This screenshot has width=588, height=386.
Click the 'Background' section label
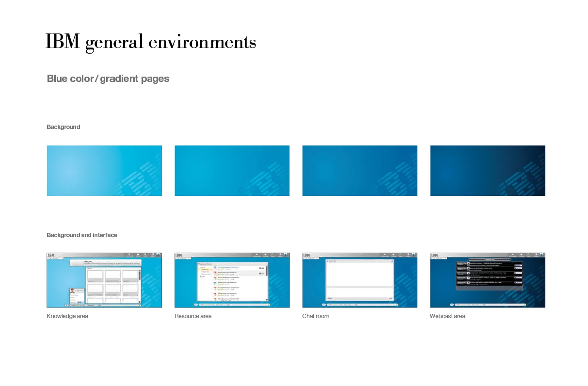click(64, 127)
